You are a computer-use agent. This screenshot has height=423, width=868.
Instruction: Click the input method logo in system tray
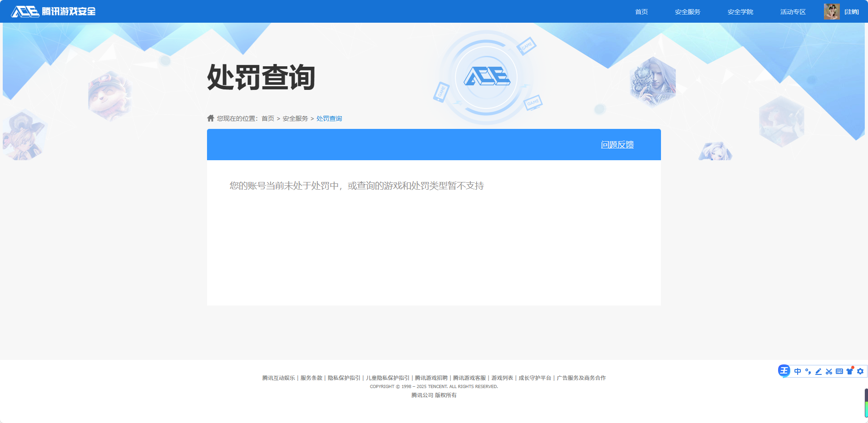pyautogui.click(x=784, y=371)
